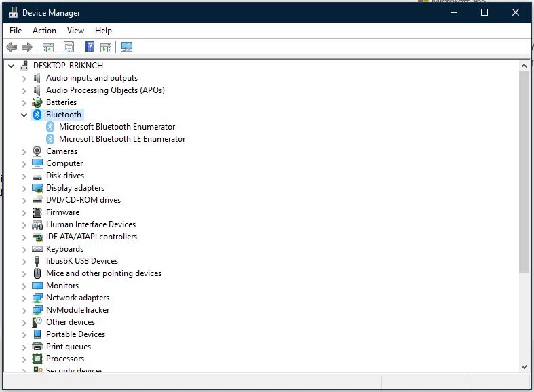
Task: Select the Portable Devices label
Action: click(75, 334)
